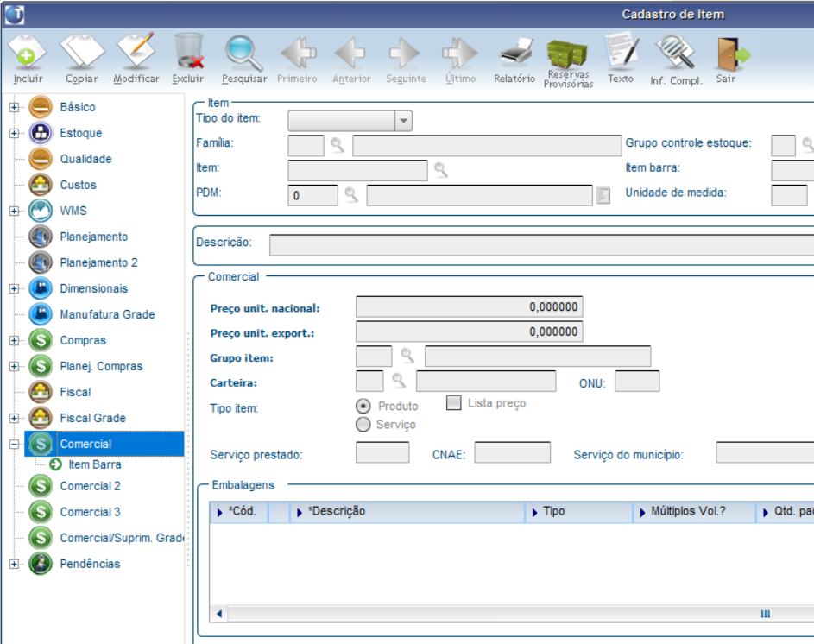Select Produto radio button
This screenshot has height=644, width=814.
363,406
